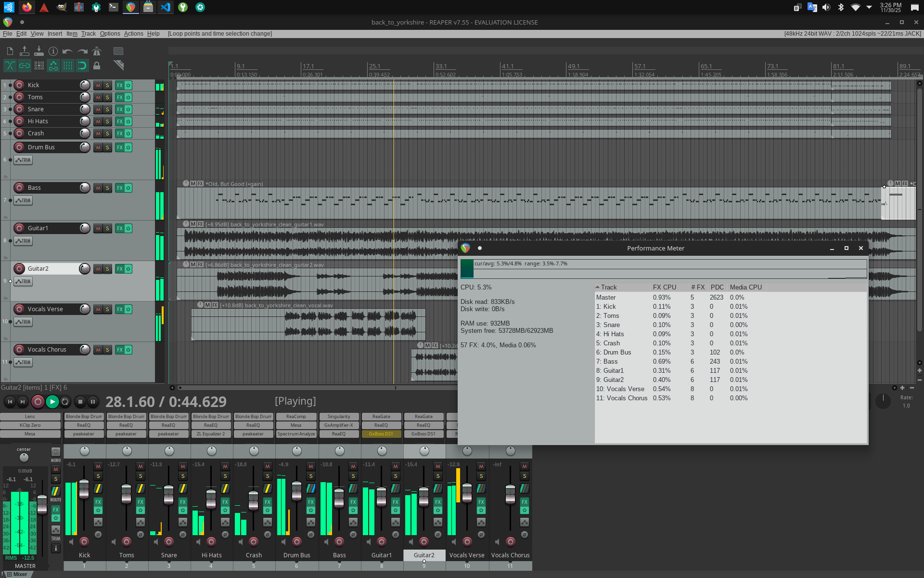Expand the system tray arrow
This screenshot has height=578, width=924.
[869, 7]
